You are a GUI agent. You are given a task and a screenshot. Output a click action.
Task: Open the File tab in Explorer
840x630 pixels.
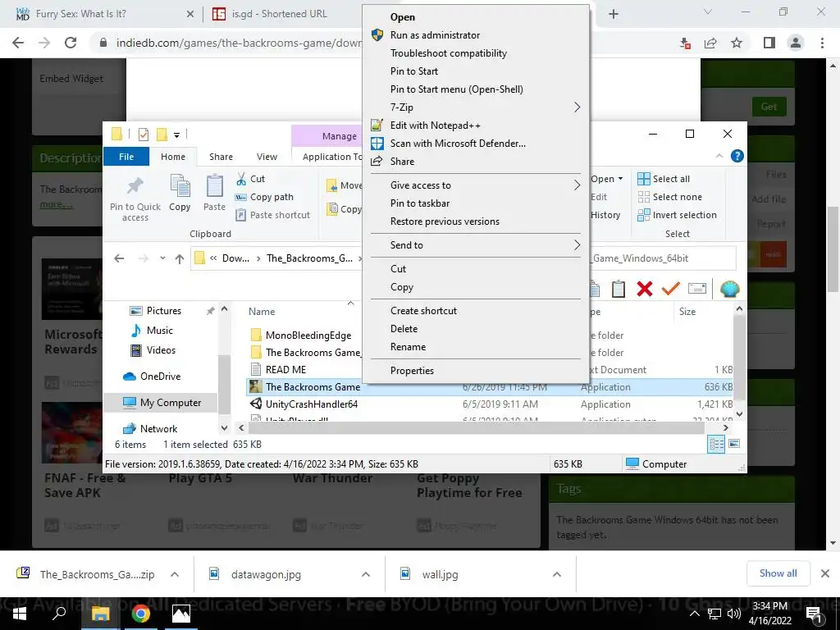(x=126, y=157)
